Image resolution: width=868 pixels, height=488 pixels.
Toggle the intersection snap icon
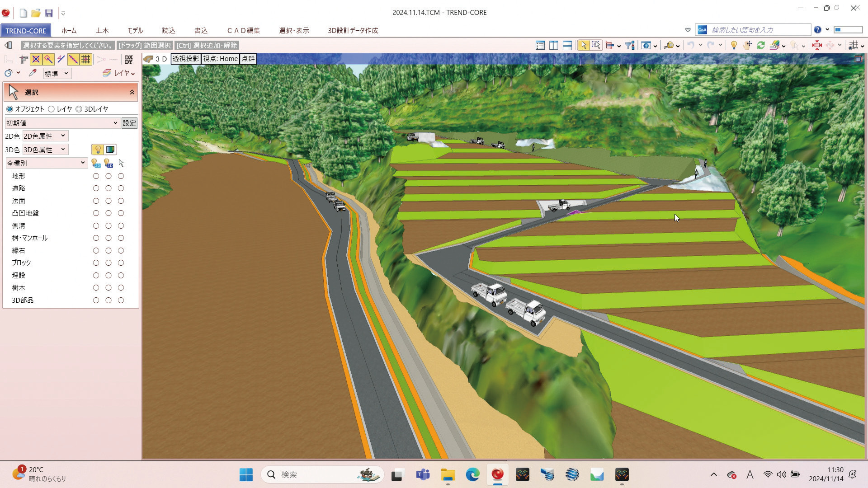click(x=36, y=59)
